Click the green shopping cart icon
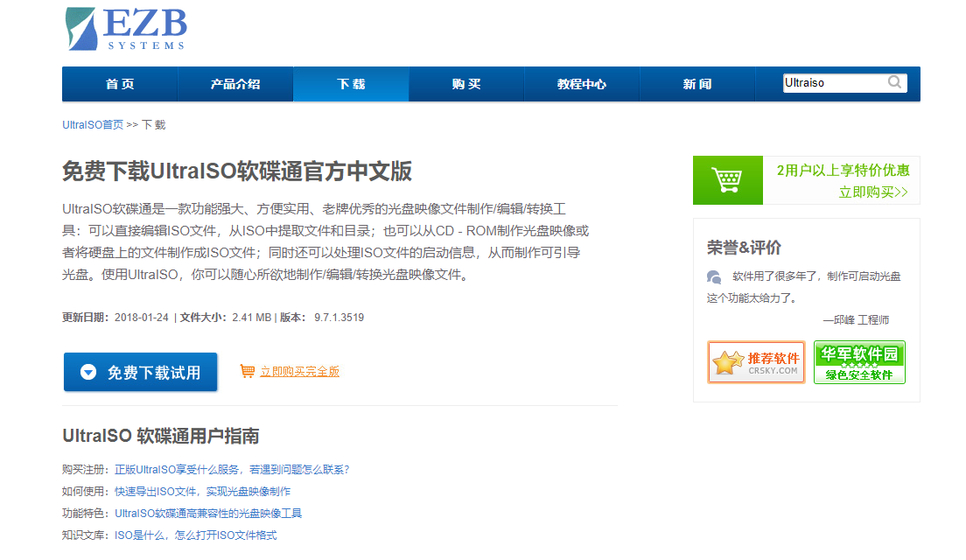This screenshot has width=966, height=560. 728,180
